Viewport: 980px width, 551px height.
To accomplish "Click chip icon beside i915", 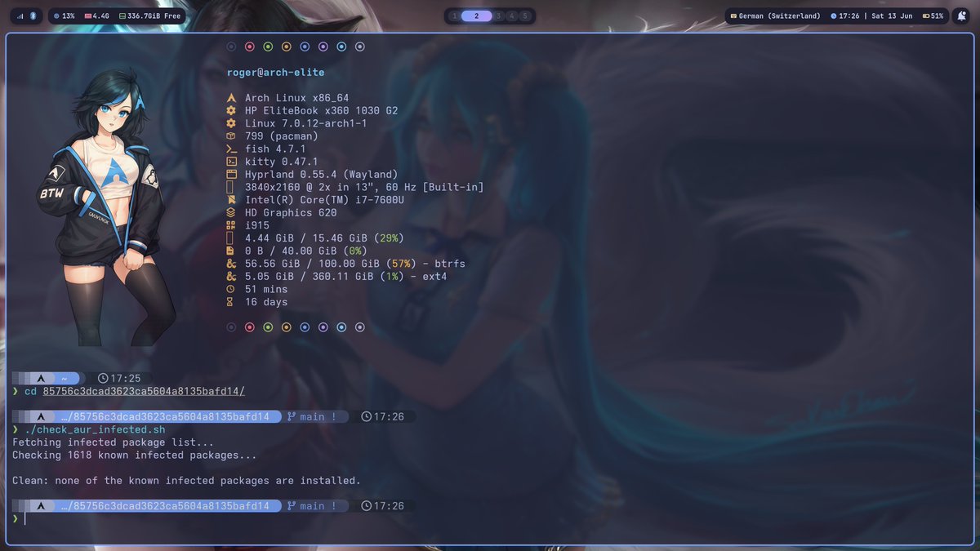I will (x=231, y=225).
